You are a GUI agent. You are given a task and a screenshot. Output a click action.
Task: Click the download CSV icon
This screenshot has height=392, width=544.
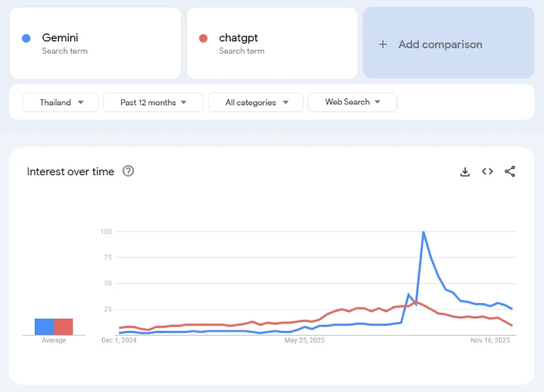click(x=465, y=172)
